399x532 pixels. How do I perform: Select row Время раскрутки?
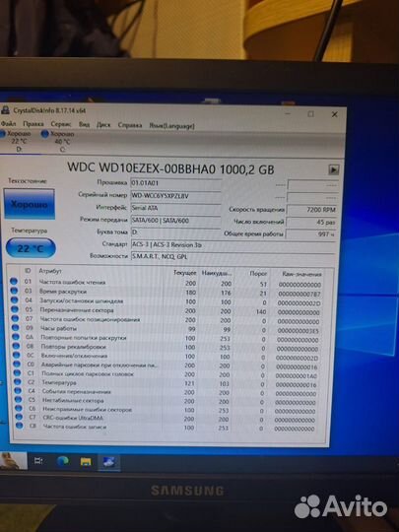(x=166, y=293)
